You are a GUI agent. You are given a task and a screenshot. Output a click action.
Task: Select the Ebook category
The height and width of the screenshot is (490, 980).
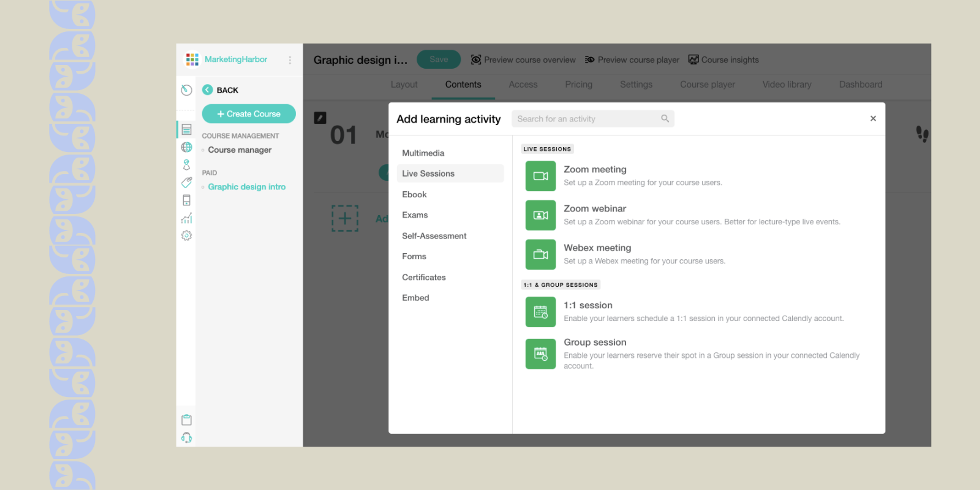point(450,194)
